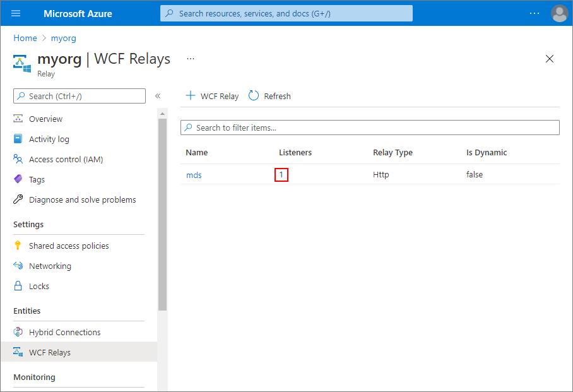The height and width of the screenshot is (392, 573).
Task: Open the top bar ellipsis menu
Action: pos(535,13)
